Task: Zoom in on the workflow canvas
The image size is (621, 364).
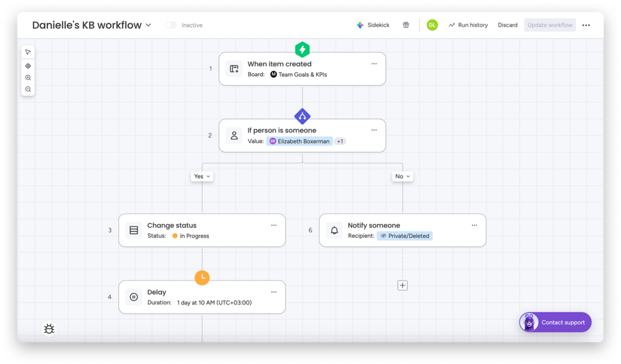Action: pyautogui.click(x=28, y=78)
